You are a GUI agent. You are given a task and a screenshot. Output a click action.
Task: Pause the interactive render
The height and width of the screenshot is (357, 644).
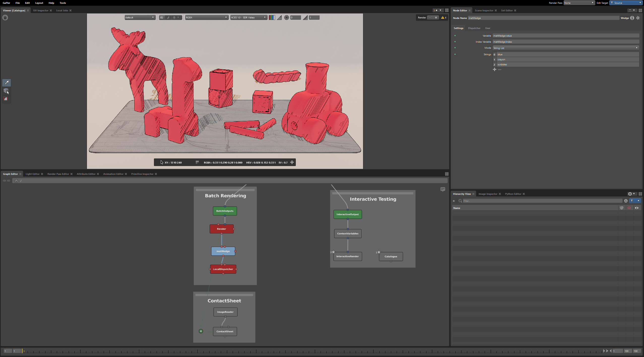[430, 17]
